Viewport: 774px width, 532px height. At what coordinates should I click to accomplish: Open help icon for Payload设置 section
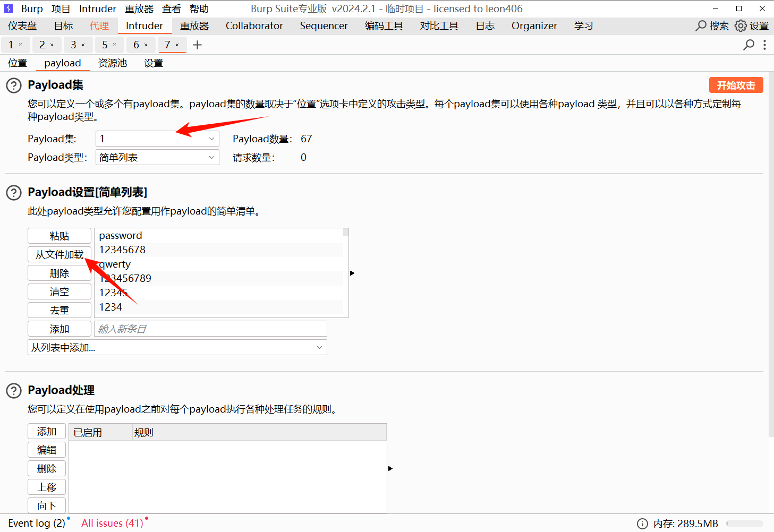click(14, 192)
